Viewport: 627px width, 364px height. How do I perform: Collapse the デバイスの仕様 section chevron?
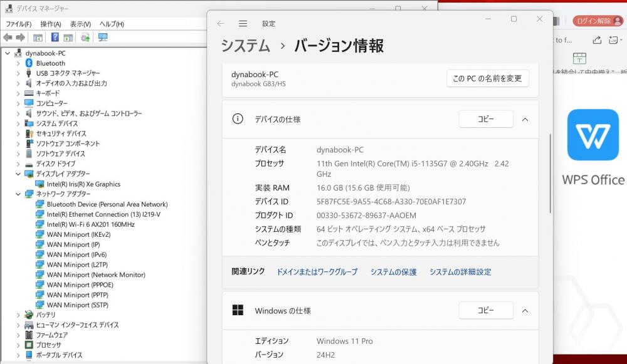(x=525, y=120)
